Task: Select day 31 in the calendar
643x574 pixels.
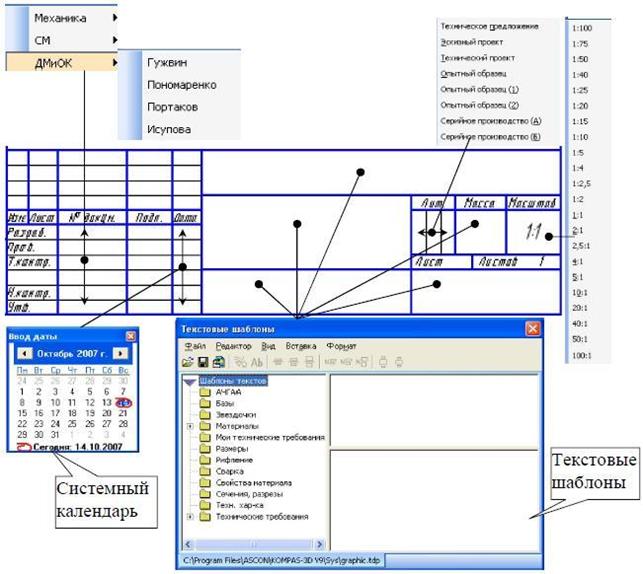Action: tap(55, 435)
